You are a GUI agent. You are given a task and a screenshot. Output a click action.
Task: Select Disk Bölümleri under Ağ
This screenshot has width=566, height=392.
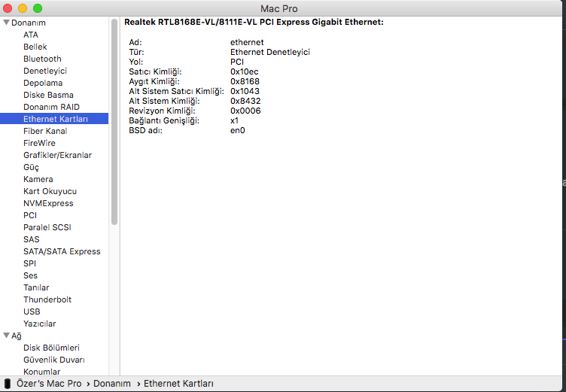(51, 348)
